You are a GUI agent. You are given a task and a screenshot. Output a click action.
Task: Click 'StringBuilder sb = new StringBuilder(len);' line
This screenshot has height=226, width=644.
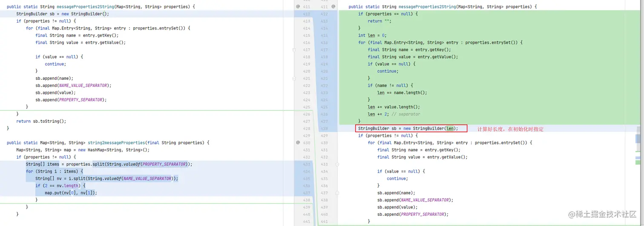tap(408, 128)
